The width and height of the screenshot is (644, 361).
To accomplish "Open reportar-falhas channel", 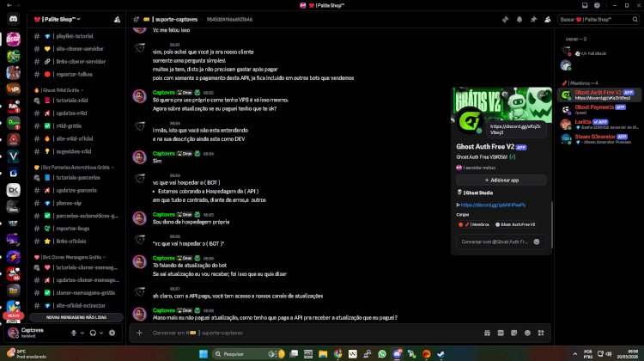I will tap(76, 75).
